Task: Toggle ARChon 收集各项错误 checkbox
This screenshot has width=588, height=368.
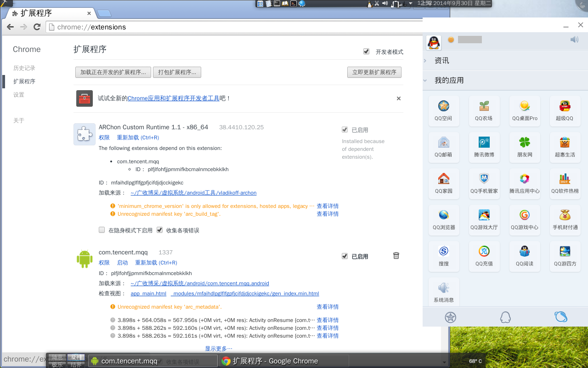Action: tap(159, 230)
